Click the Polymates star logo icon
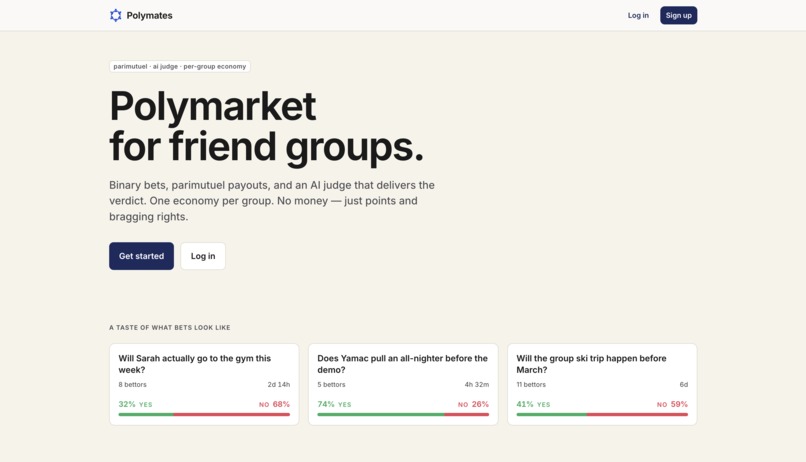806x462 pixels. (x=116, y=15)
